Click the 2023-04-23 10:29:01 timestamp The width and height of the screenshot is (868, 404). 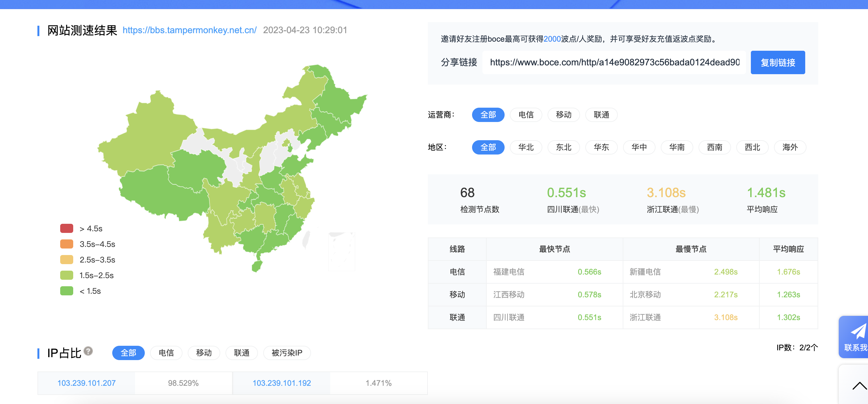point(305,30)
